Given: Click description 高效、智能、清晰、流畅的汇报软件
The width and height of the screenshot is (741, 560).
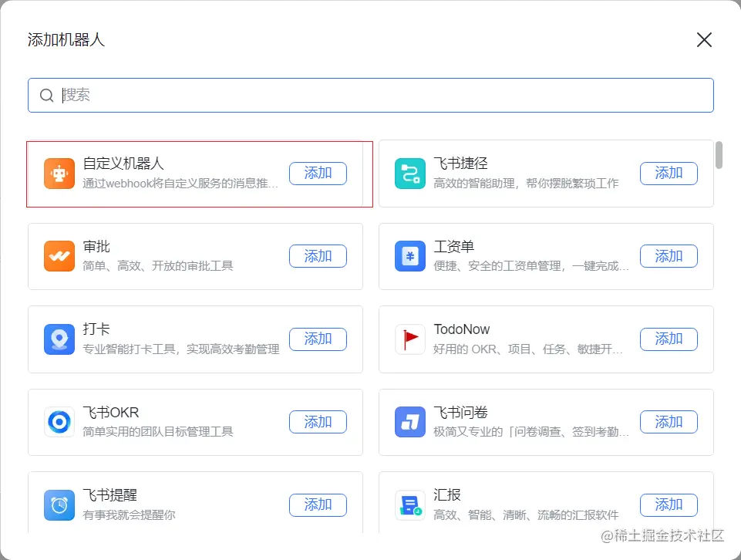Looking at the screenshot, I should coord(526,515).
